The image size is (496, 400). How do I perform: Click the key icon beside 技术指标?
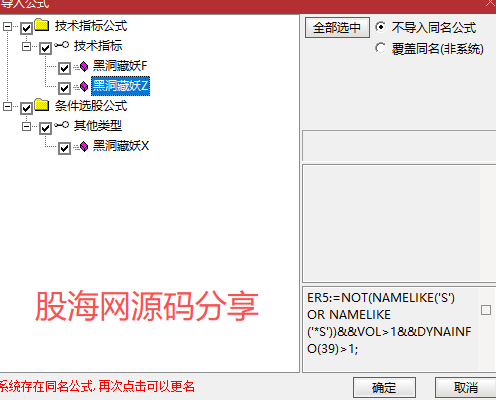pos(62,45)
